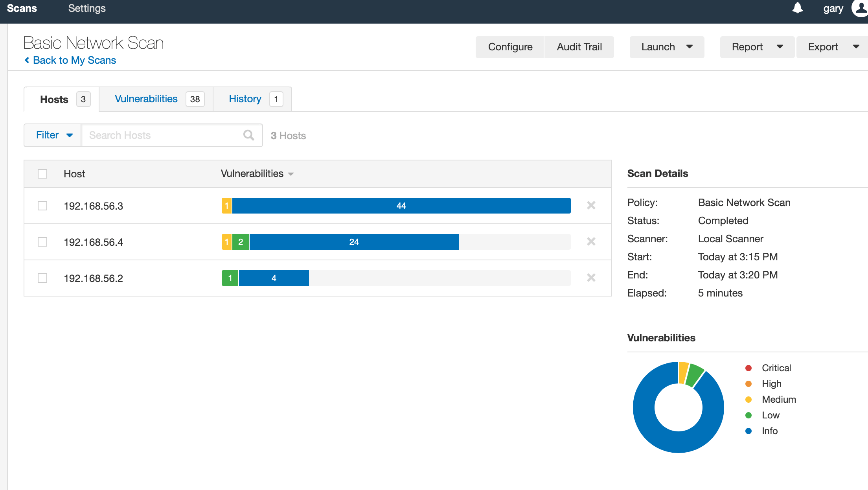This screenshot has height=490, width=868.
Task: Open the Report dropdown menu
Action: (756, 47)
